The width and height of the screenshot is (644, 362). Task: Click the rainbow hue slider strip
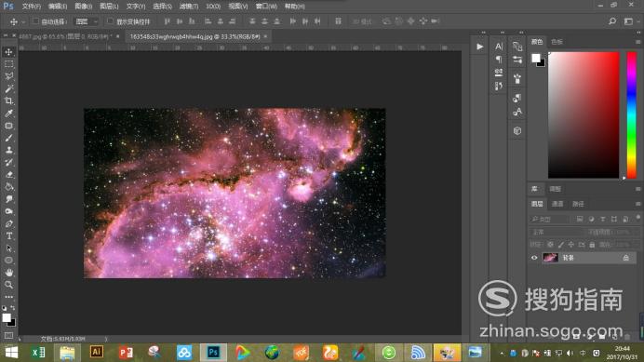(632, 115)
